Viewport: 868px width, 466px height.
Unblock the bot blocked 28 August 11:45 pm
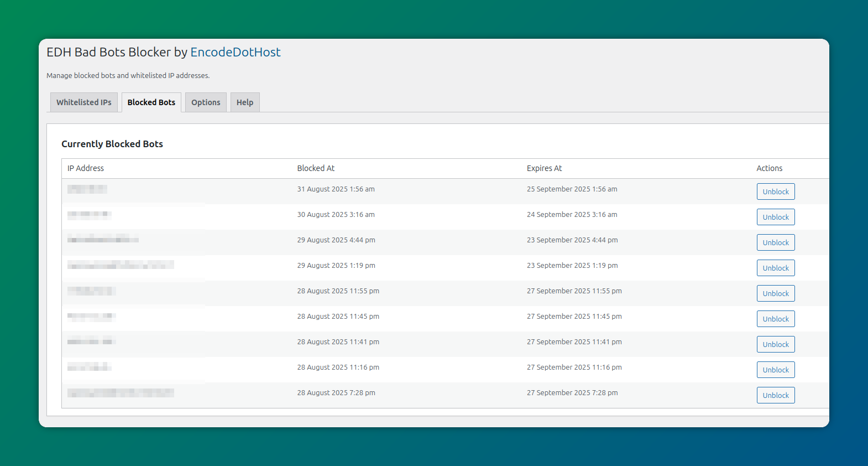click(776, 319)
